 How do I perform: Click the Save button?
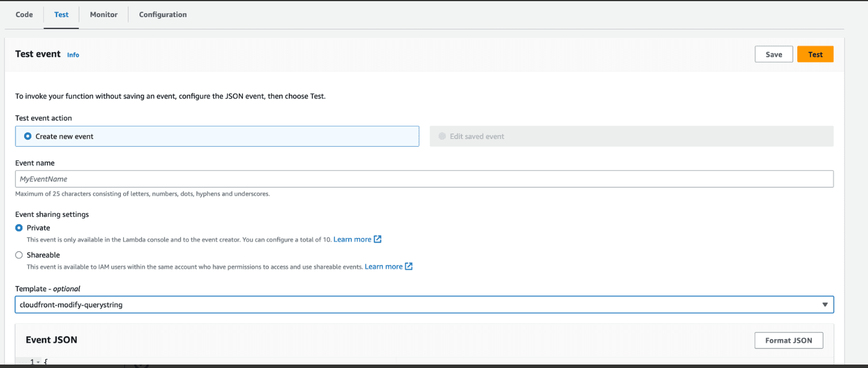tap(774, 54)
